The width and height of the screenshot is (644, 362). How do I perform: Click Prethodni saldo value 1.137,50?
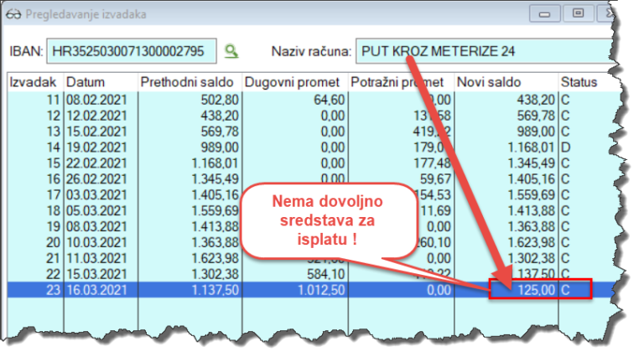coord(216,290)
